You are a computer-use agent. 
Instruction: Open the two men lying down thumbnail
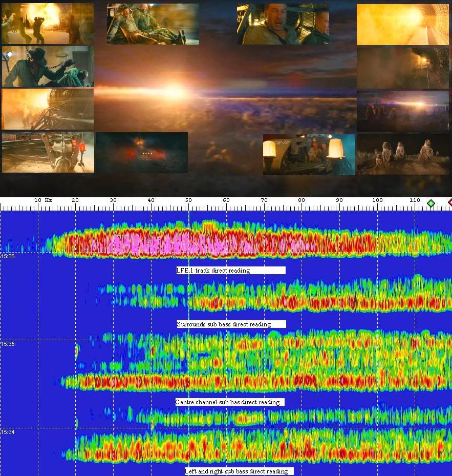(153, 24)
